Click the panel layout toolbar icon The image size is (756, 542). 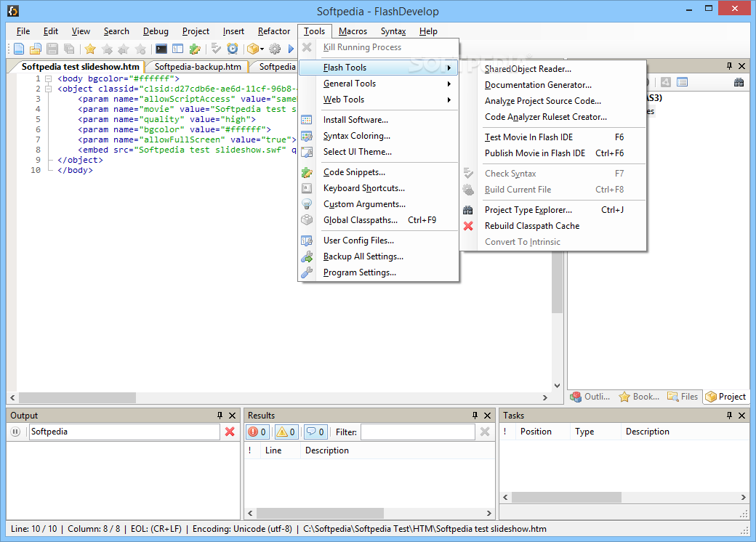click(178, 49)
